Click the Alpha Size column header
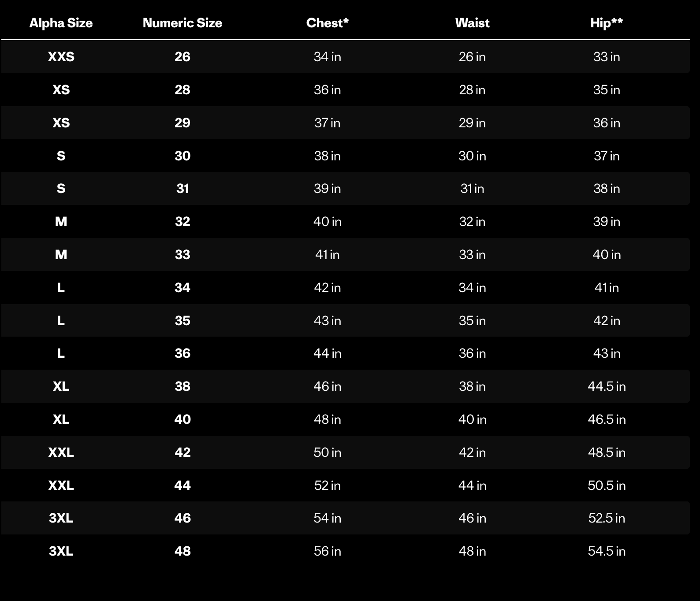The width and height of the screenshot is (700, 601). click(61, 23)
